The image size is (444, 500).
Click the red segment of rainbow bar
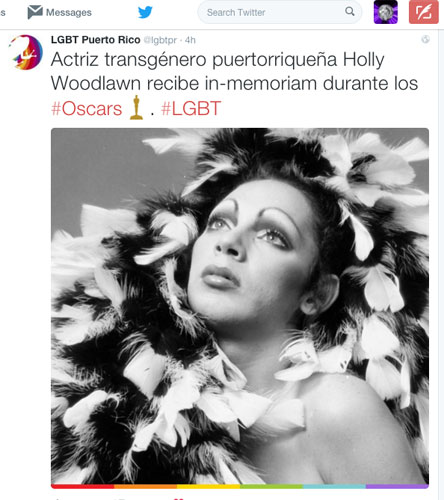tap(82, 486)
